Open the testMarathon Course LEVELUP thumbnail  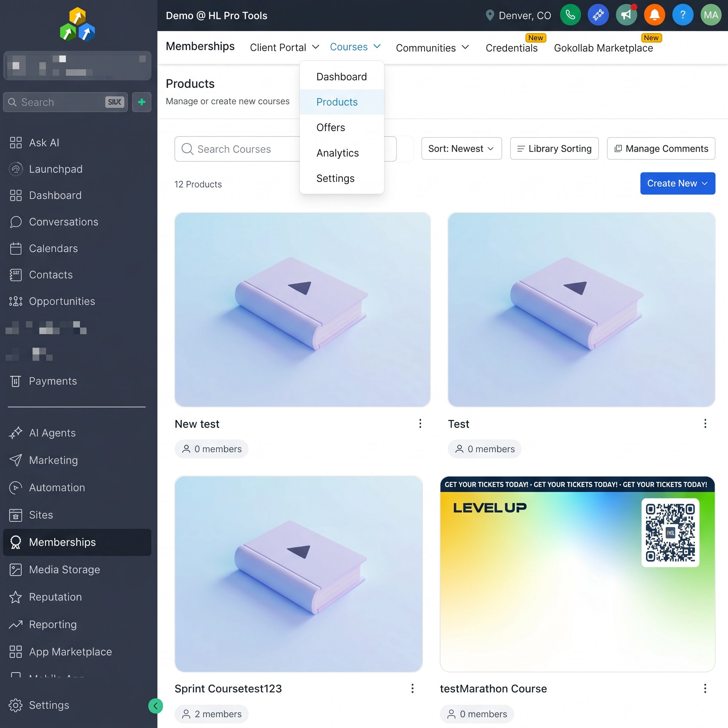[577, 574]
